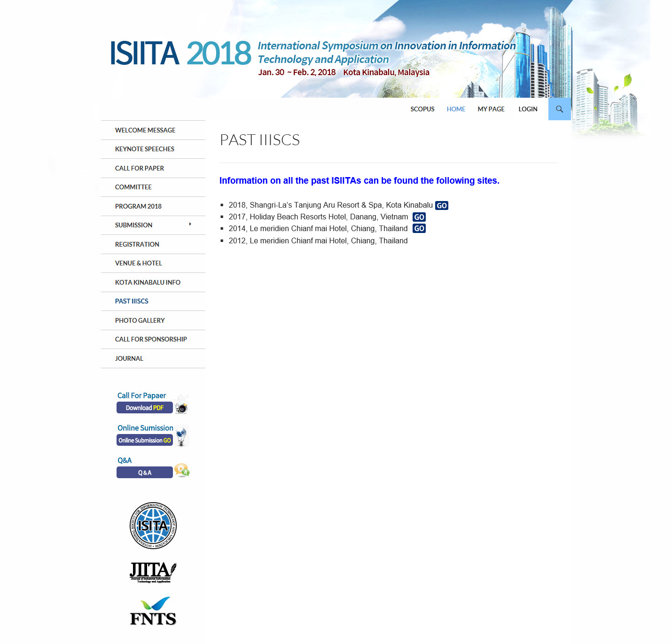
Task: Open Kota Kinabalu Info in the sidebar
Action: tap(153, 282)
